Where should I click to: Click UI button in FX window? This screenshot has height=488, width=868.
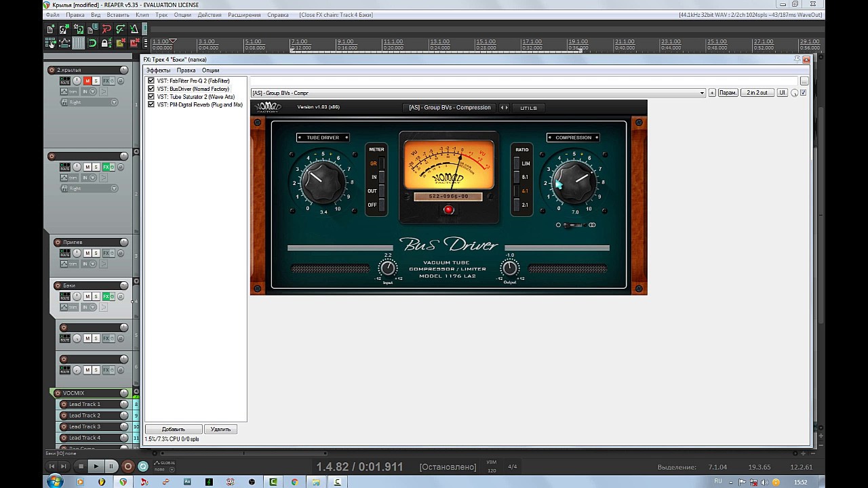pyautogui.click(x=782, y=93)
